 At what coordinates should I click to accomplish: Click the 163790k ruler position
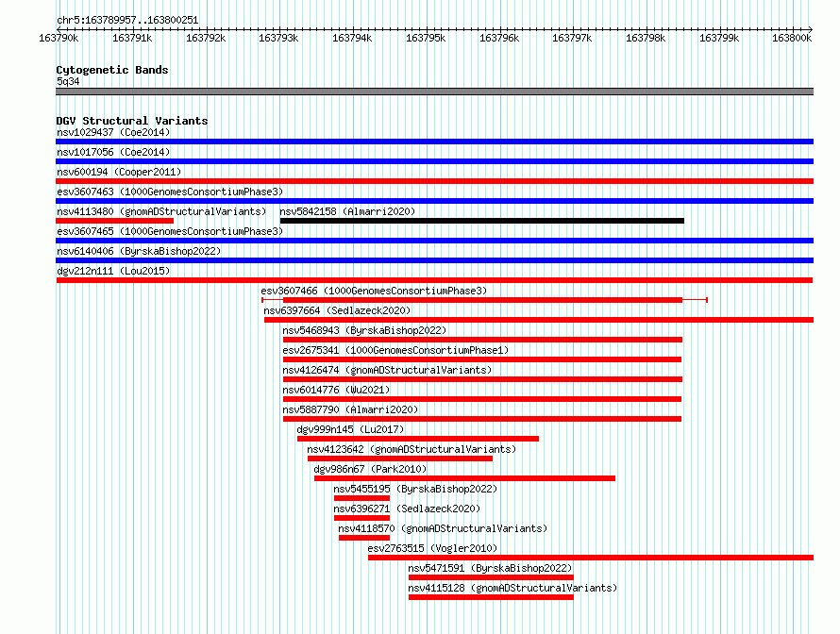[59, 38]
